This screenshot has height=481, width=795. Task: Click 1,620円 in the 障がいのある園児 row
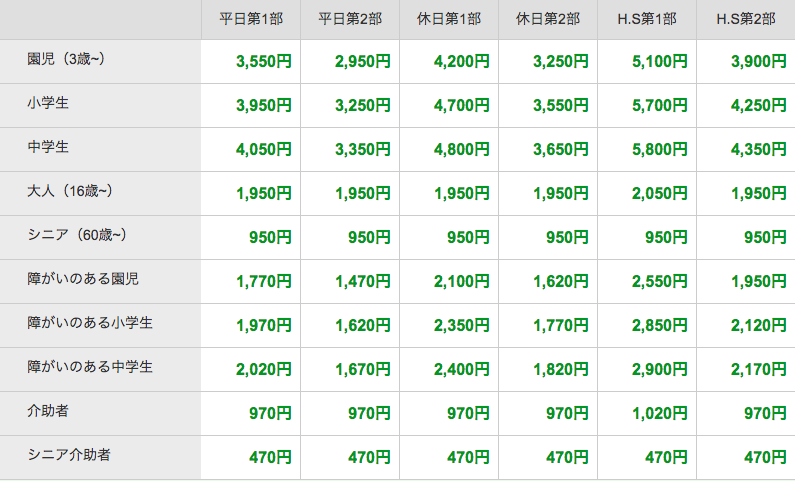(560, 281)
